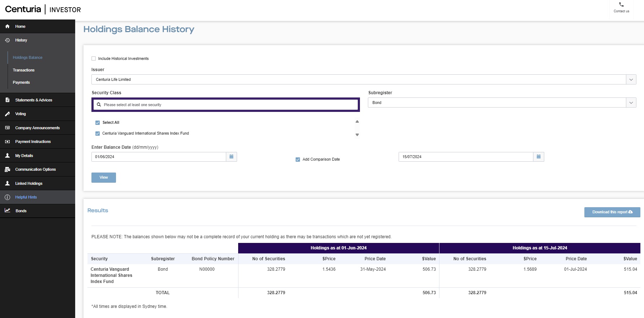Click the 01-Jul-2024 price date cell
This screenshot has width=644, height=318.
pyautogui.click(x=575, y=269)
